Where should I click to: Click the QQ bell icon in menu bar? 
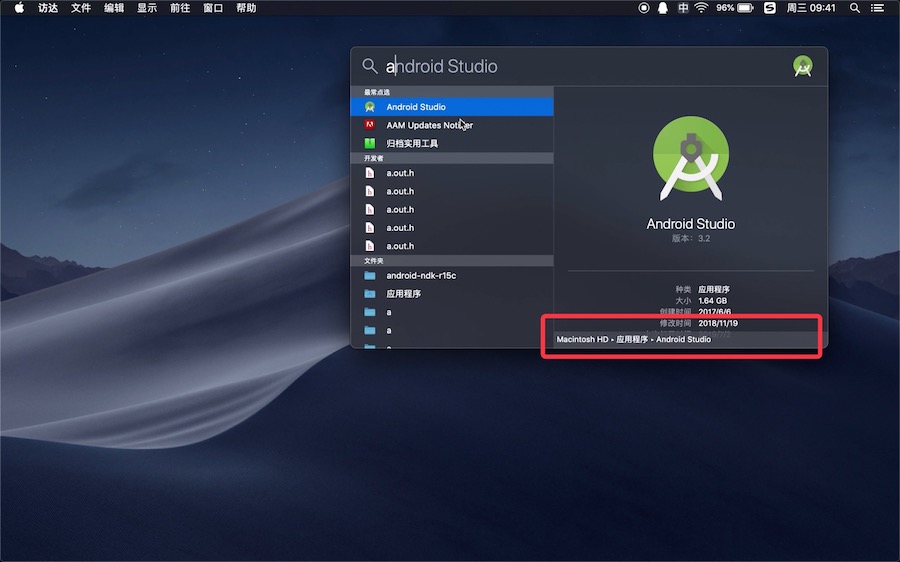662,8
